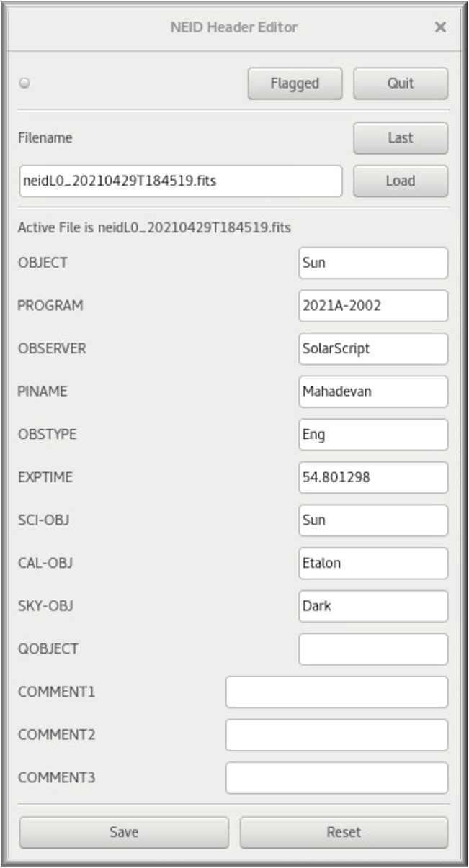Edit the OBJECT field value

click(x=372, y=263)
